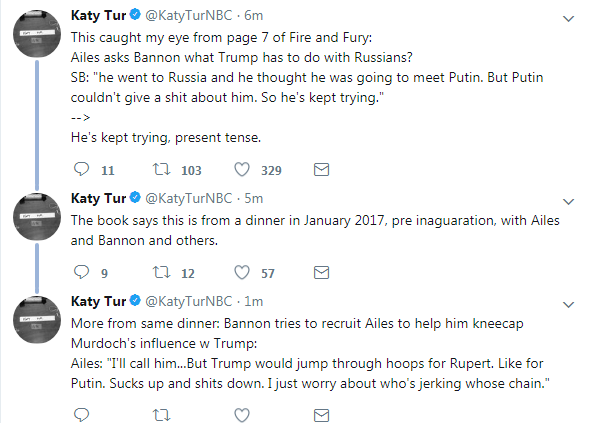Open the 1m timestamp of last tweet

pos(254,301)
